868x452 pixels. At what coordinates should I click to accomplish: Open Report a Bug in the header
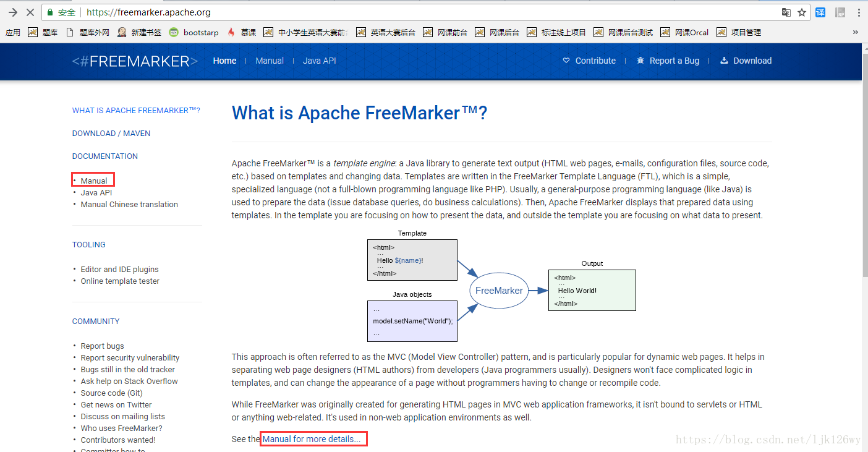pyautogui.click(x=668, y=61)
